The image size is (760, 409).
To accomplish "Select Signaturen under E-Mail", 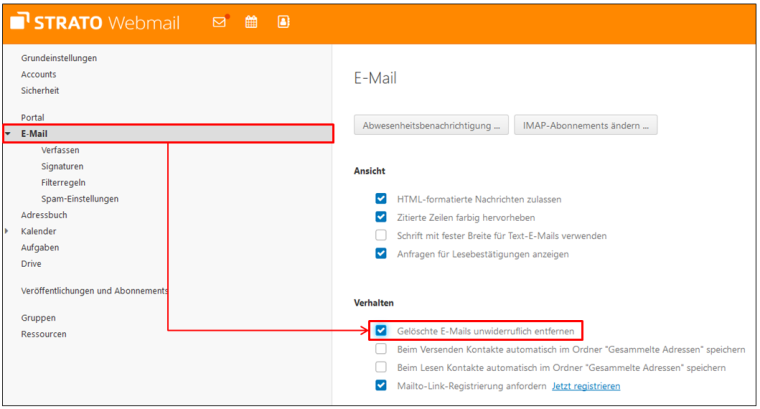I will click(62, 166).
